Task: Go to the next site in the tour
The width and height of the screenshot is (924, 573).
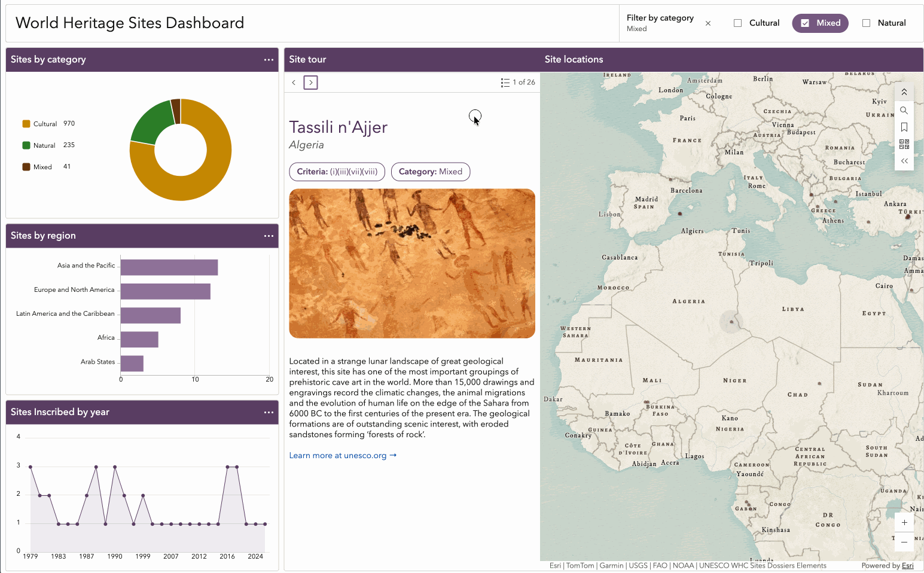Action: 310,83
